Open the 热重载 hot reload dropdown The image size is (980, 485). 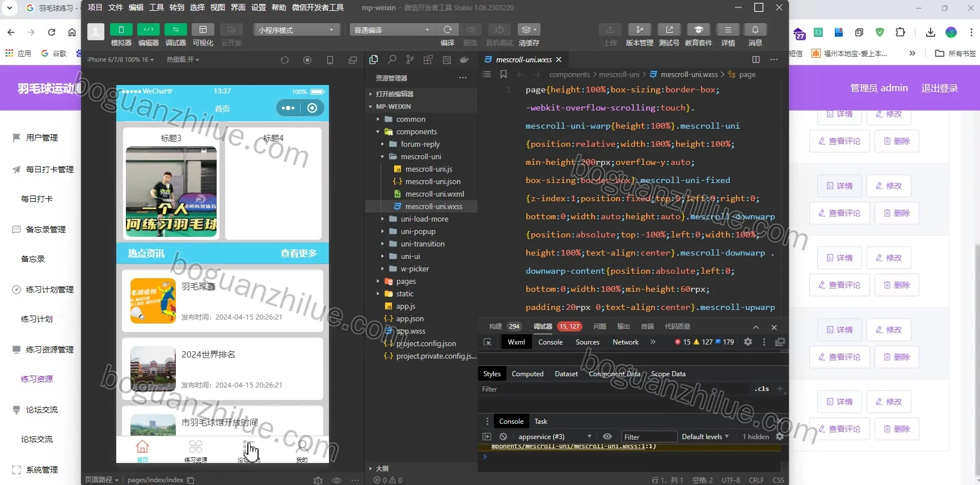[x=183, y=59]
